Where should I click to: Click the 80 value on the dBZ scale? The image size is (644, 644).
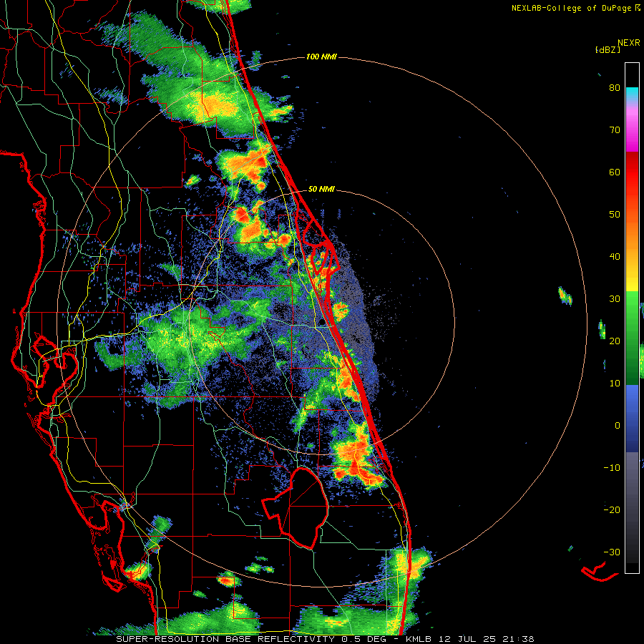[615, 88]
